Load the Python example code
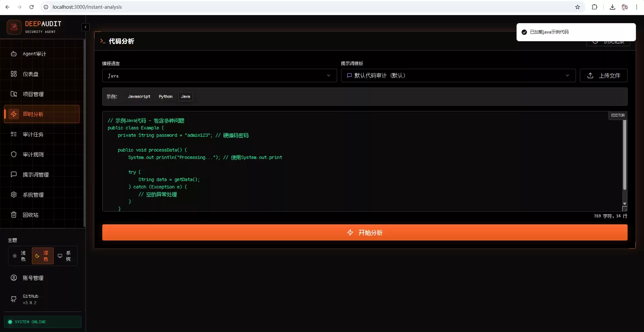 tap(166, 97)
